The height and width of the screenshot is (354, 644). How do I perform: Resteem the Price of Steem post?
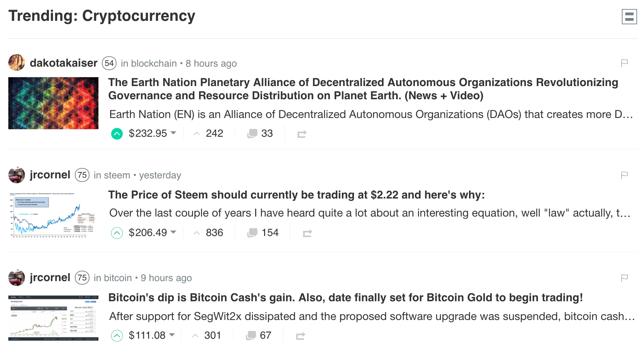(307, 233)
